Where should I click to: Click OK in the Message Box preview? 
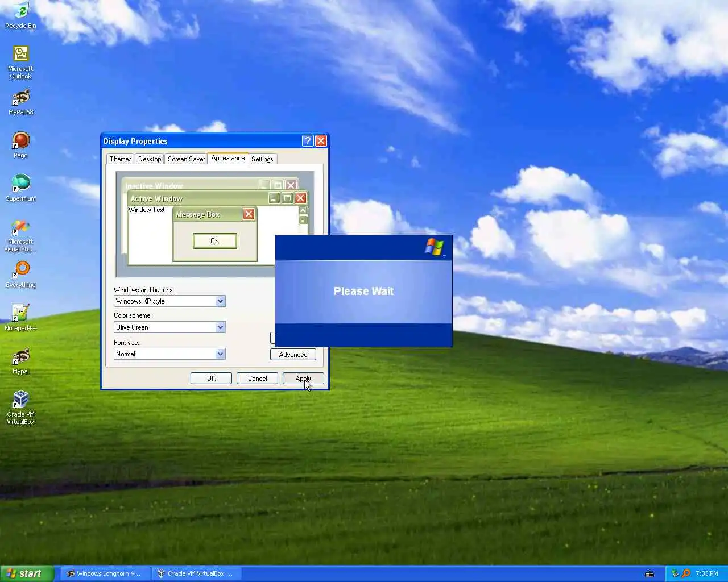(x=214, y=241)
